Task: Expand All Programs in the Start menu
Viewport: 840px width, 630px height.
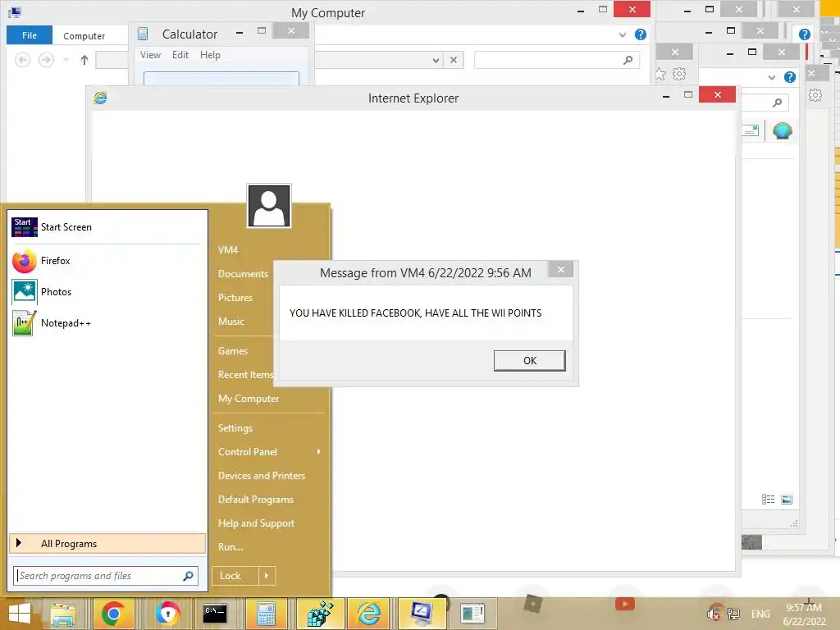Action: pos(107,544)
